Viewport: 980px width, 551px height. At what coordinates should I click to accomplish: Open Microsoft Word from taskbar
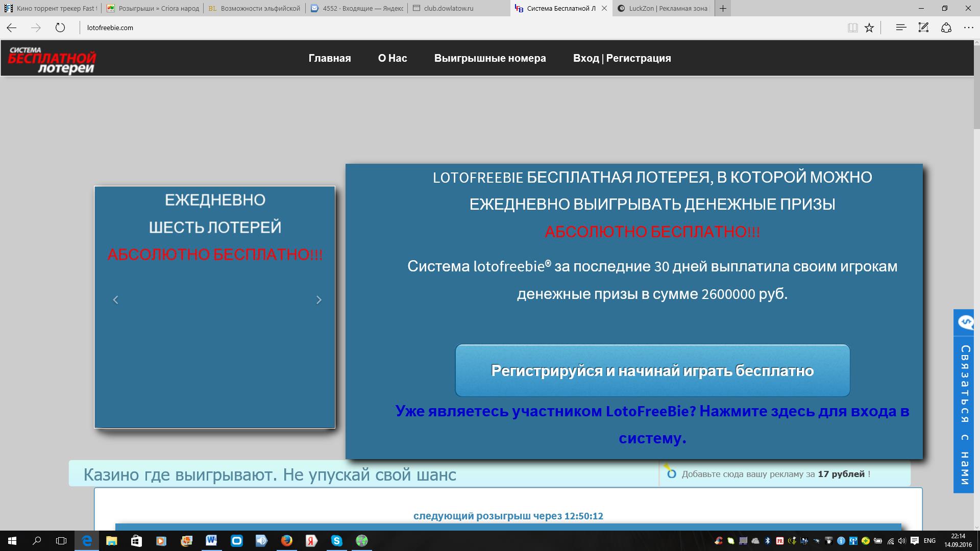pyautogui.click(x=211, y=541)
